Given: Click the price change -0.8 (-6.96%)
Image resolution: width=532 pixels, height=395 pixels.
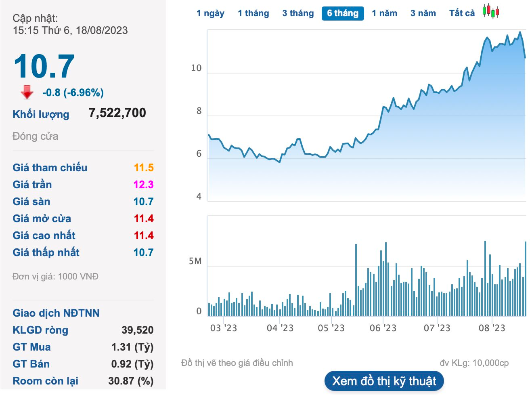Looking at the screenshot, I should click(x=73, y=92).
